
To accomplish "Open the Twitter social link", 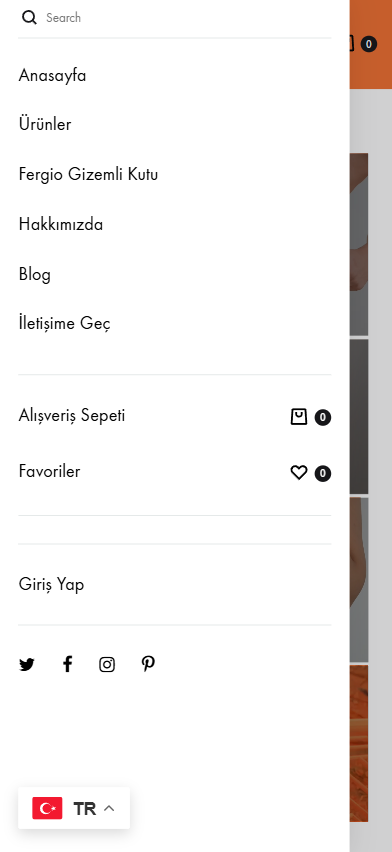I will [27, 664].
